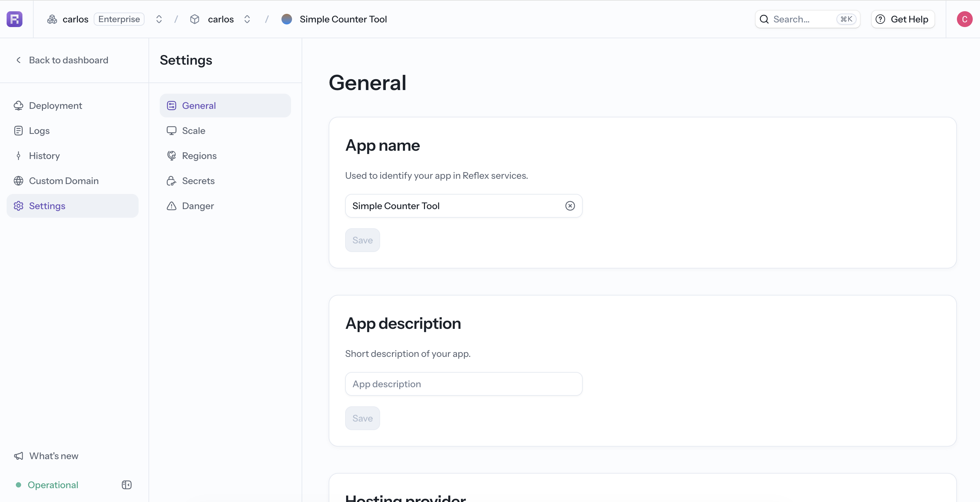Click 'Used to identify your app' text

pyautogui.click(x=436, y=175)
